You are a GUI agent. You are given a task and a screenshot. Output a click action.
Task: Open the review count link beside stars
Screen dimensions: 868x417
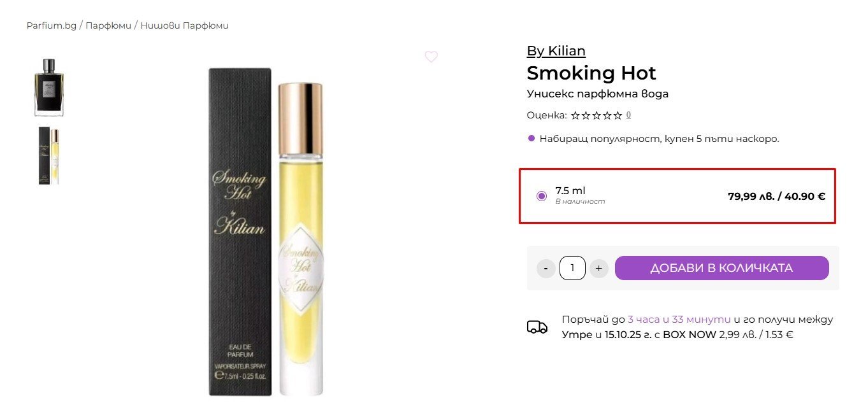(628, 116)
